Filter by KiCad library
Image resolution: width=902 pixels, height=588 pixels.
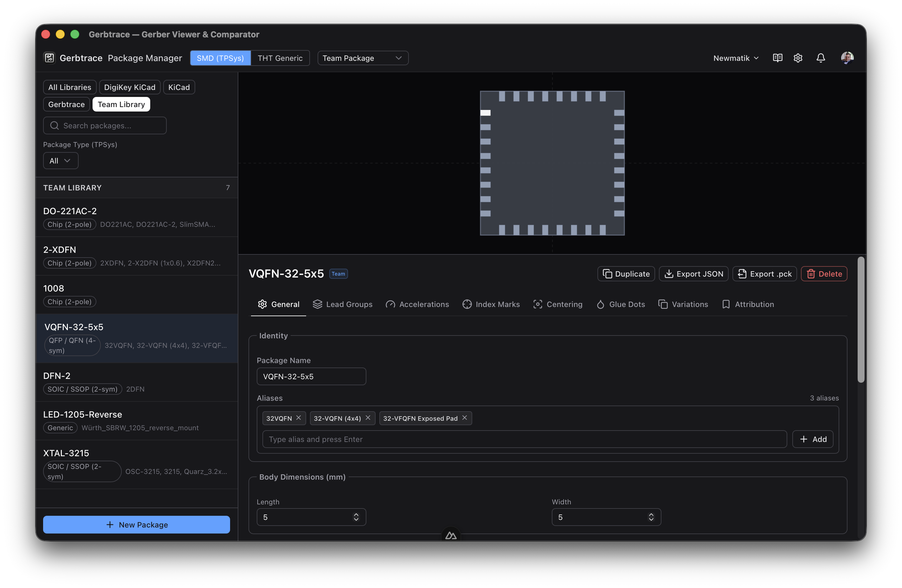179,87
